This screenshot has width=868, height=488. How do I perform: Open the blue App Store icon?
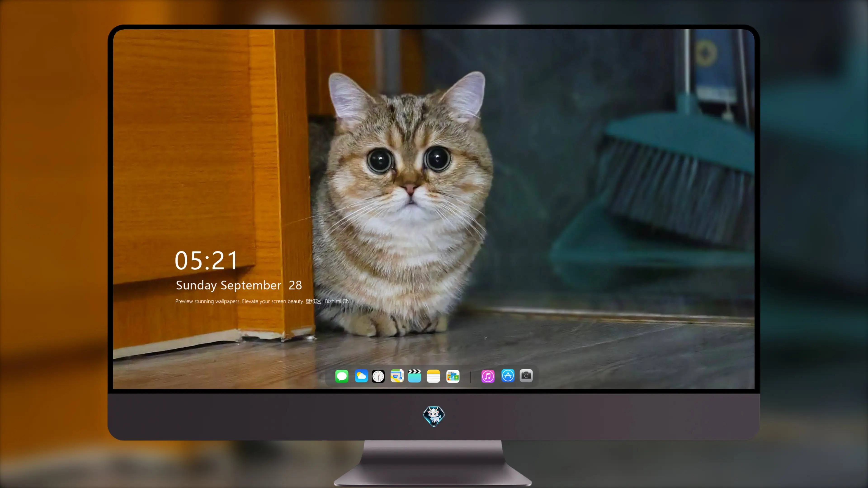pos(508,375)
